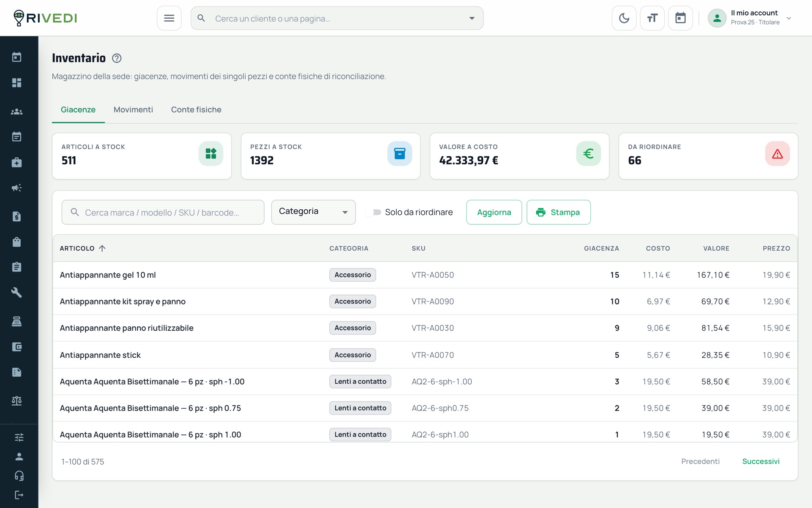Open cash register sidebar icon
This screenshot has height=508, width=812.
coord(17,321)
